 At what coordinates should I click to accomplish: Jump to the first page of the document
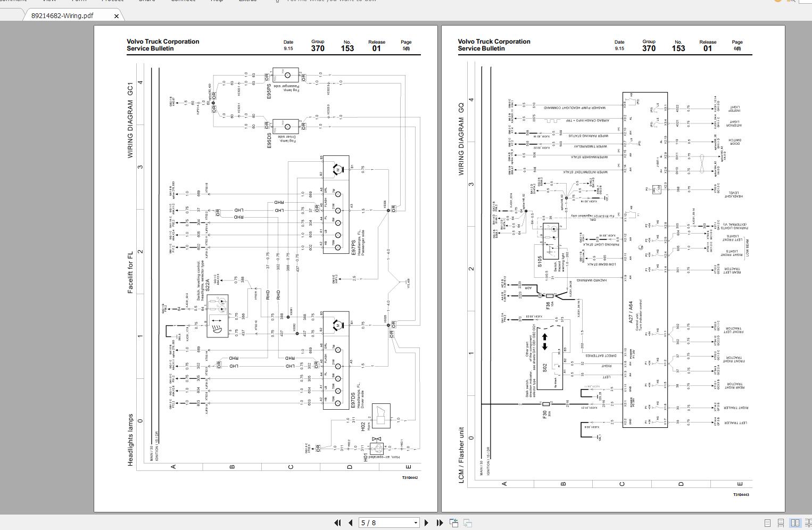338,523
